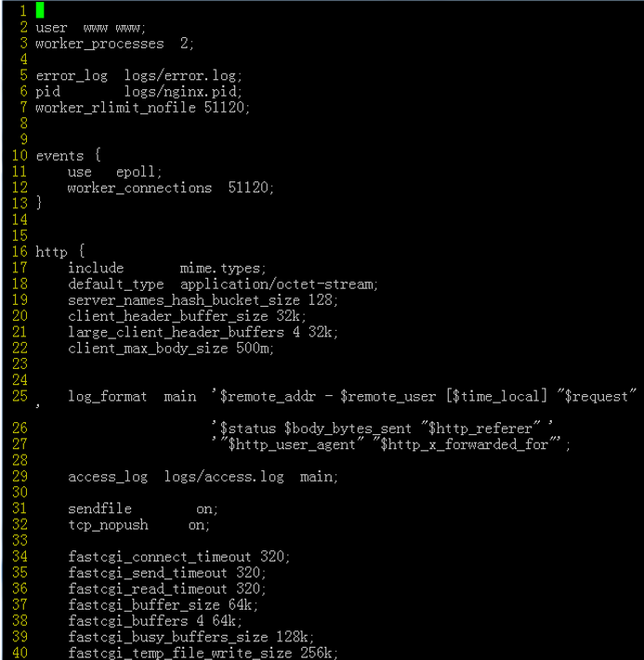644x660 pixels.
Task: Click the http block opening line
Action: tap(60, 252)
